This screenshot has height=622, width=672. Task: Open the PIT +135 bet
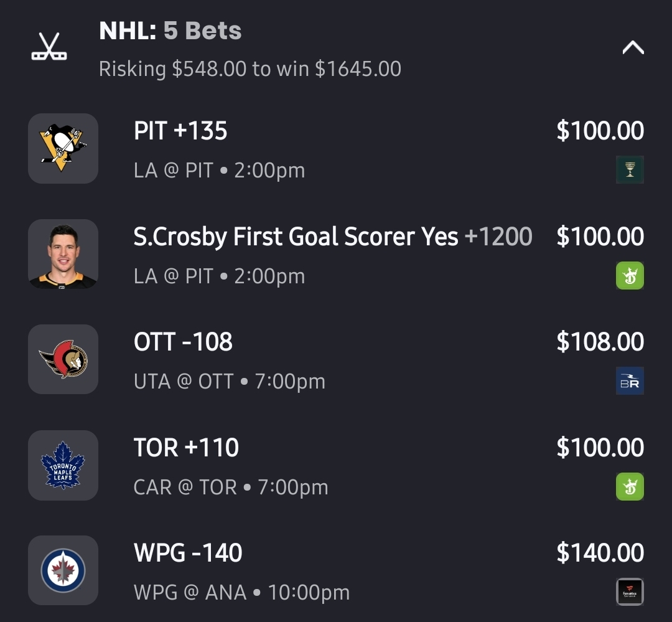[180, 131]
